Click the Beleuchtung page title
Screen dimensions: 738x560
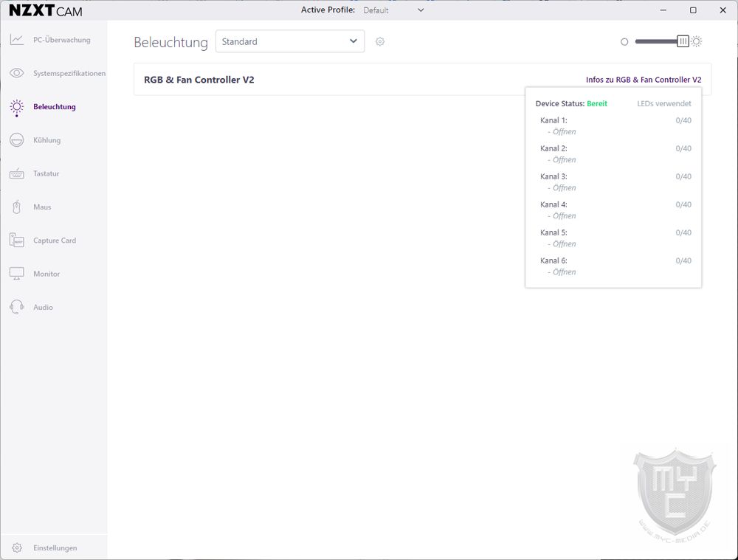(x=171, y=42)
